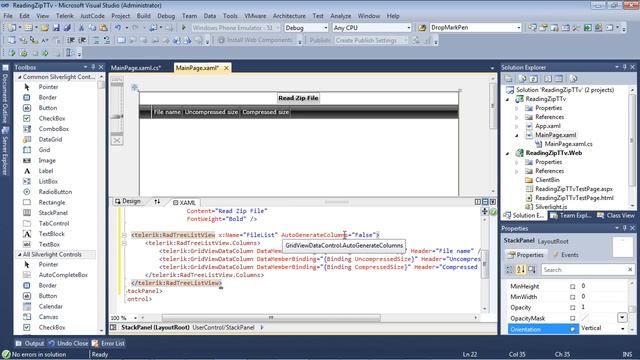Collapse the All Silverlight Controls group
This screenshot has width=640, height=360.
19,254
